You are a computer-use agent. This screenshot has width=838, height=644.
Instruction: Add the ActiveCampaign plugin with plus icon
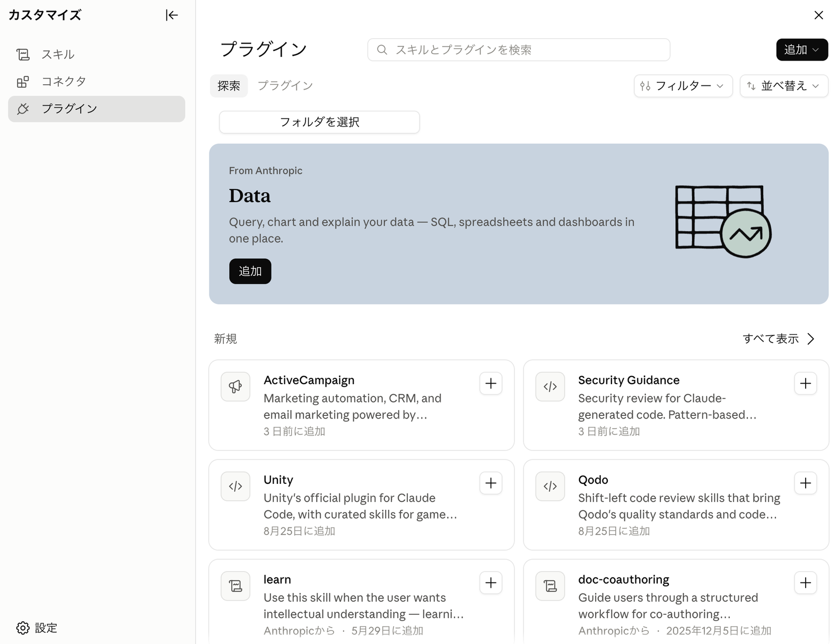coord(491,384)
